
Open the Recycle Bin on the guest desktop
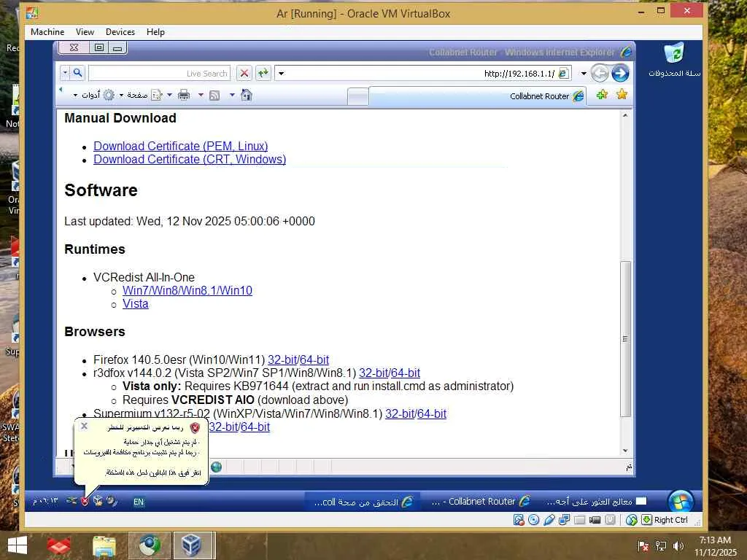click(674, 60)
